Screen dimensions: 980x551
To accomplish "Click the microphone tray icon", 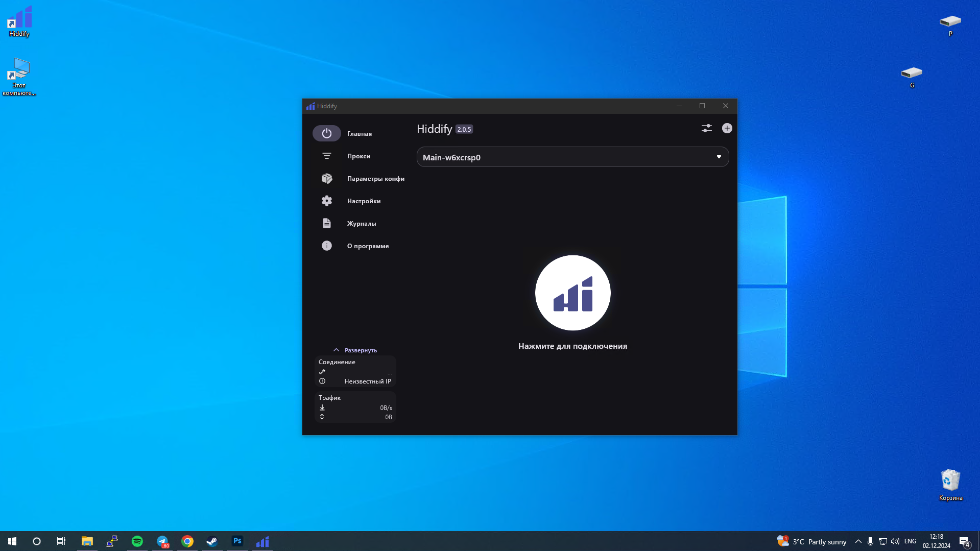I will (x=870, y=541).
